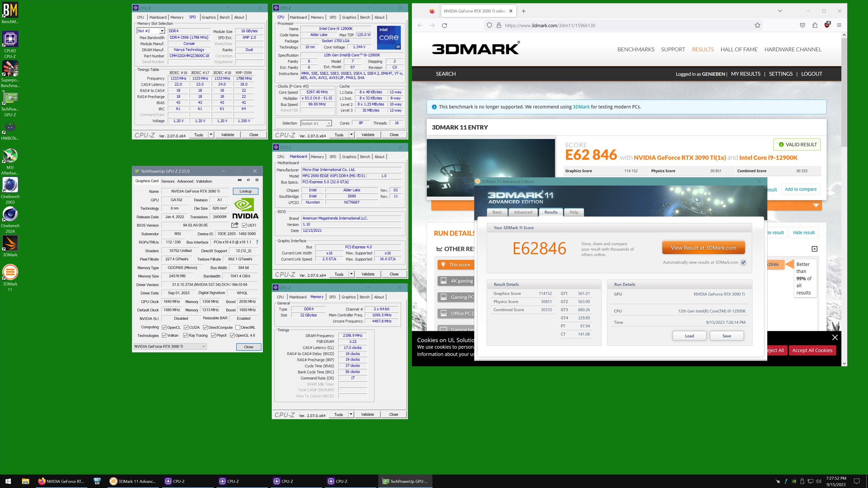Click Save to Pocket icon
Image resolution: width=868 pixels, height=488 pixels.
[802, 25]
